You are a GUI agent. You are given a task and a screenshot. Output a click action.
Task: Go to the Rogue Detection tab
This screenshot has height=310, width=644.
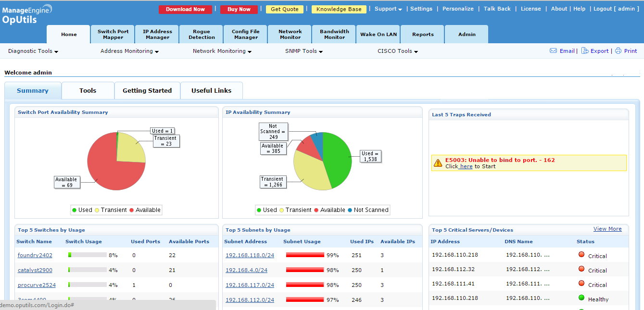(x=202, y=34)
